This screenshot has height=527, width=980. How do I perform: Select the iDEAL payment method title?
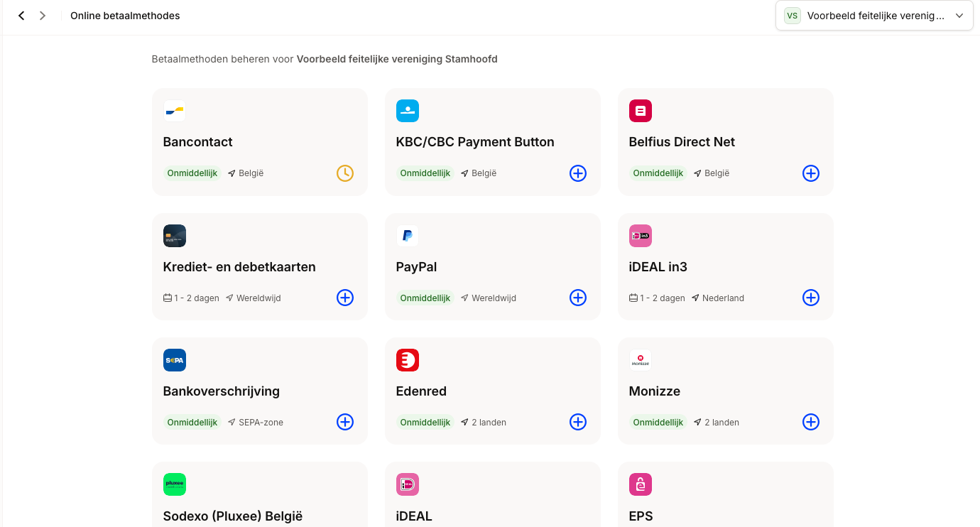(414, 516)
